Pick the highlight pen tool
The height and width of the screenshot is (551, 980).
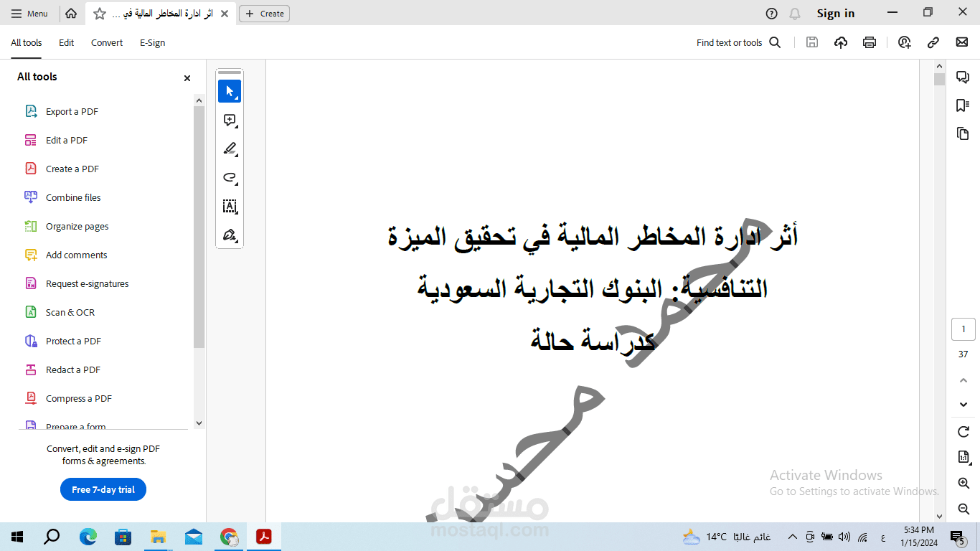(230, 149)
